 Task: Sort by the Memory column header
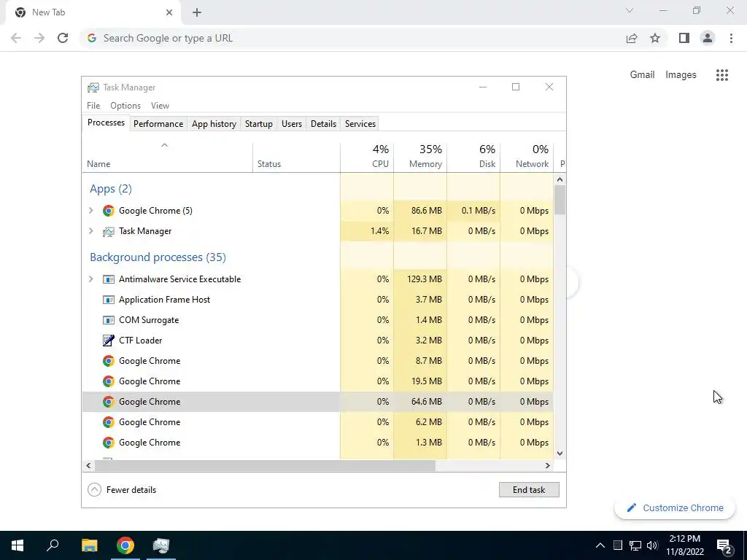pyautogui.click(x=420, y=157)
